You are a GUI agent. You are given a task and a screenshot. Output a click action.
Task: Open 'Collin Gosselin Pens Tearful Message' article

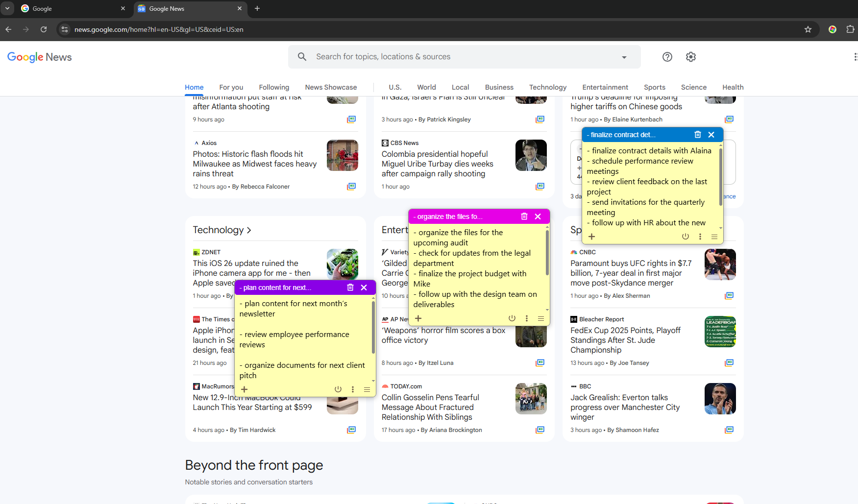[430, 408]
